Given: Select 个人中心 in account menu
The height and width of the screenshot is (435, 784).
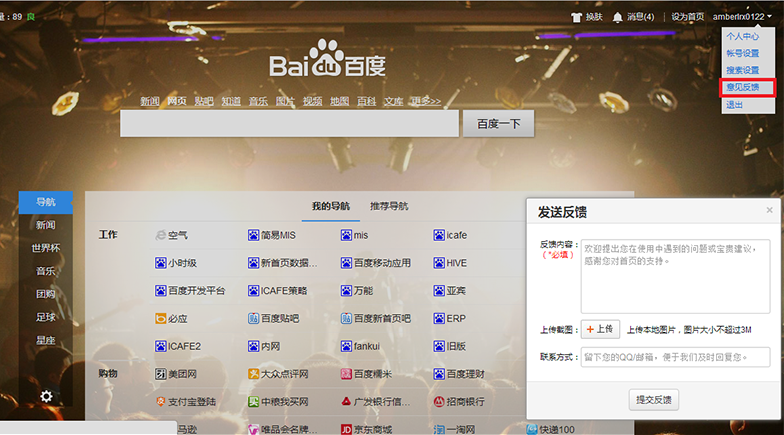Looking at the screenshot, I should pos(742,36).
